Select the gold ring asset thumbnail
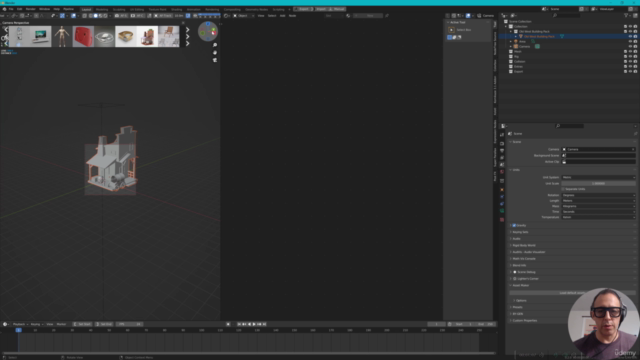The image size is (640, 360). point(126,36)
